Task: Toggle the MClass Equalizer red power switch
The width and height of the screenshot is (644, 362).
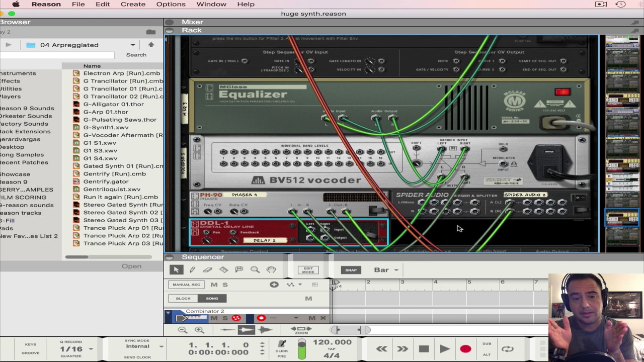Action: point(562,92)
